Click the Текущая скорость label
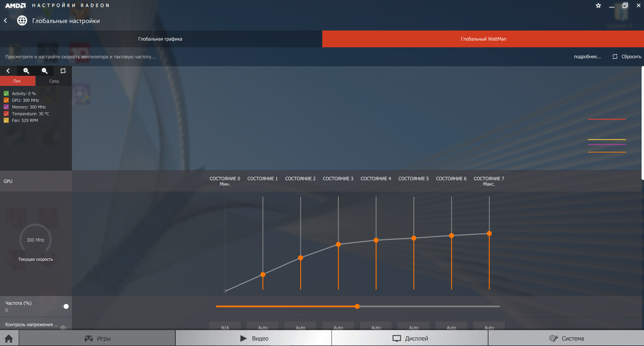Viewport: 644px width, 346px height. (36, 259)
